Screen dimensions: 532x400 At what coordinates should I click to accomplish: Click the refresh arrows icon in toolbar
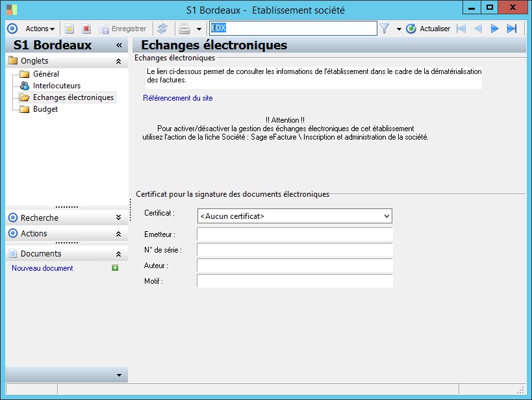pos(162,29)
